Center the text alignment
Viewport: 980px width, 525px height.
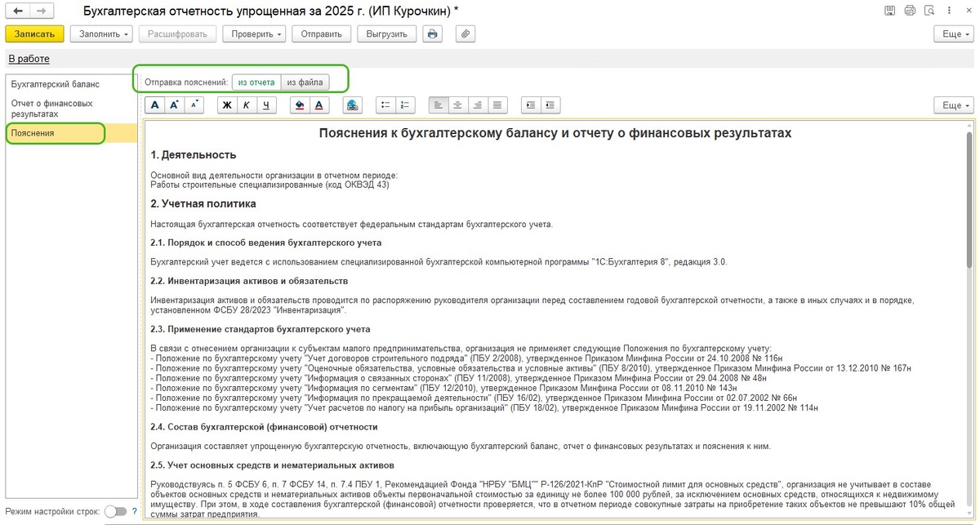(x=458, y=105)
